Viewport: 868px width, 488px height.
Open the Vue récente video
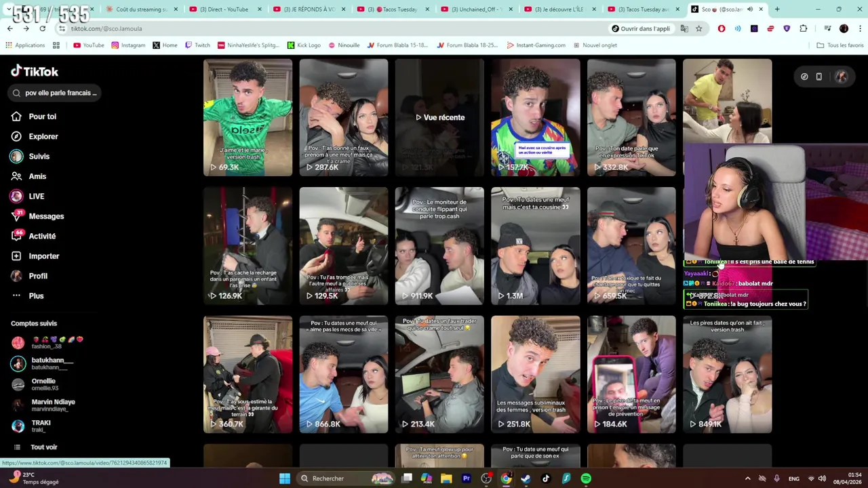(439, 117)
